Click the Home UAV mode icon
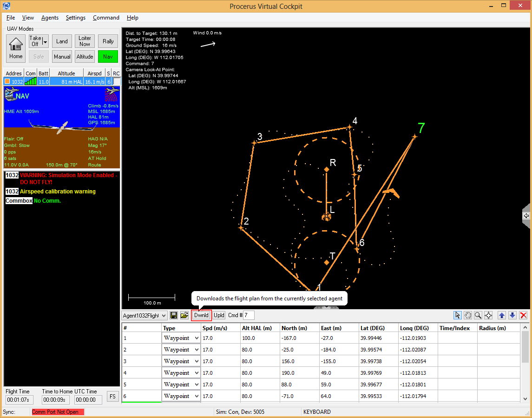This screenshot has height=418, width=532. 16,48
